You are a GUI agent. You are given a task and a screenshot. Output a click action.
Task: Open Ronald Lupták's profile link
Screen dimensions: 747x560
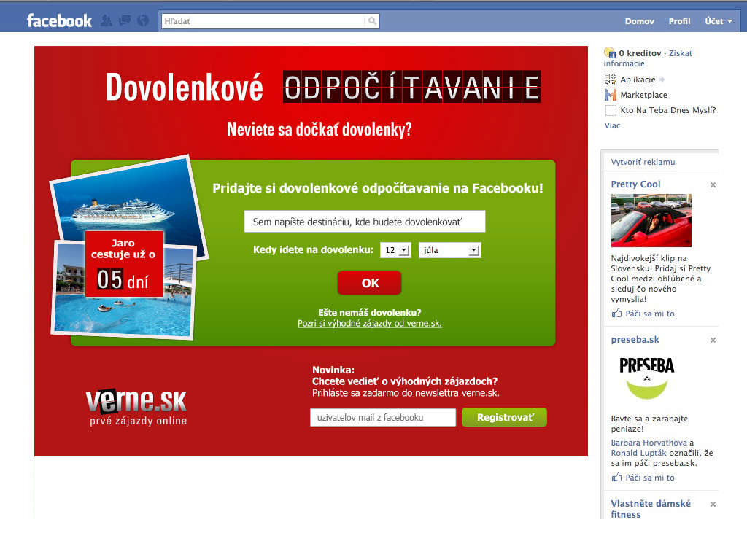[638, 453]
